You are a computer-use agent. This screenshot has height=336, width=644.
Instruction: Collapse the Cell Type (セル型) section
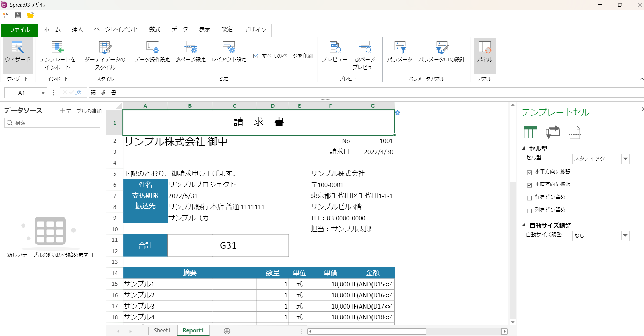click(x=524, y=148)
